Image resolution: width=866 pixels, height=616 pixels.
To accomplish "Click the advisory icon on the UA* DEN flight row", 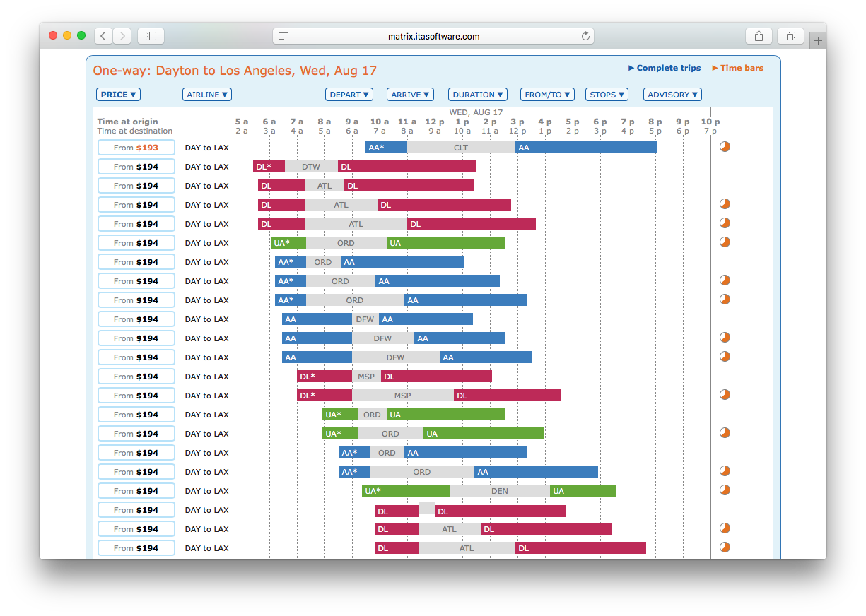I will coord(725,490).
